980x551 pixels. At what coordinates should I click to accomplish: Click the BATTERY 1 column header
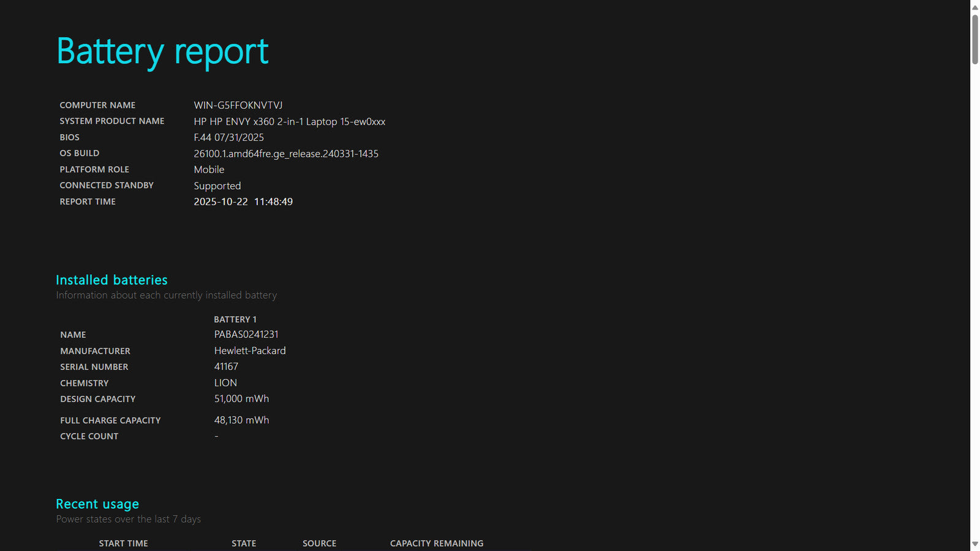pos(235,320)
